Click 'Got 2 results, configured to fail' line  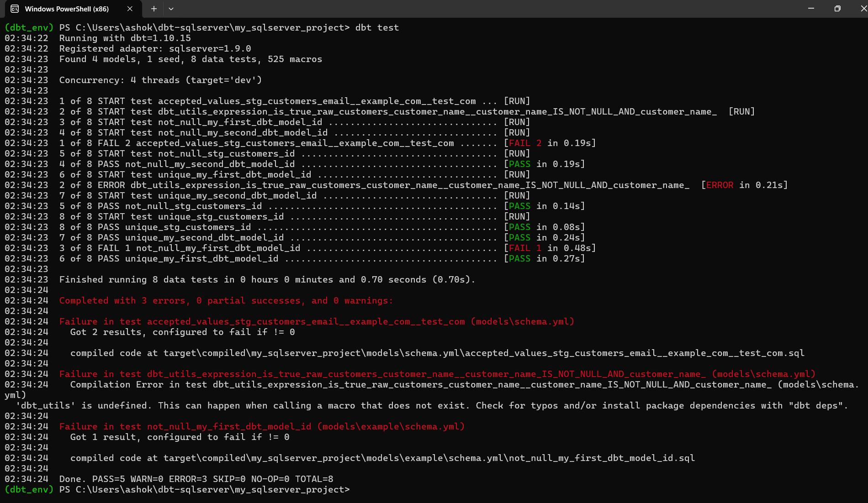[x=182, y=332]
